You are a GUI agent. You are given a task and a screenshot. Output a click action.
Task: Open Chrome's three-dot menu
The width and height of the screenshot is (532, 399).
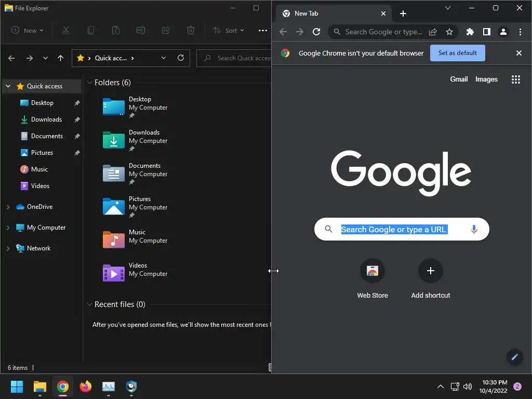(x=520, y=32)
